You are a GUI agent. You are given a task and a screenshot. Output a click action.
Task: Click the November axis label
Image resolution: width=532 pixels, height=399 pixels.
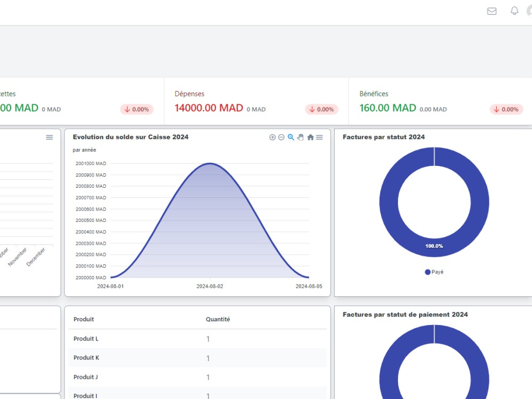click(x=18, y=256)
